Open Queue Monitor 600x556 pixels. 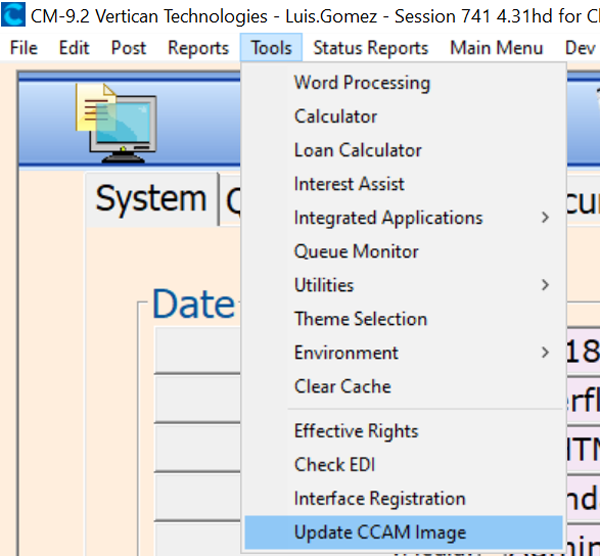click(x=404, y=251)
